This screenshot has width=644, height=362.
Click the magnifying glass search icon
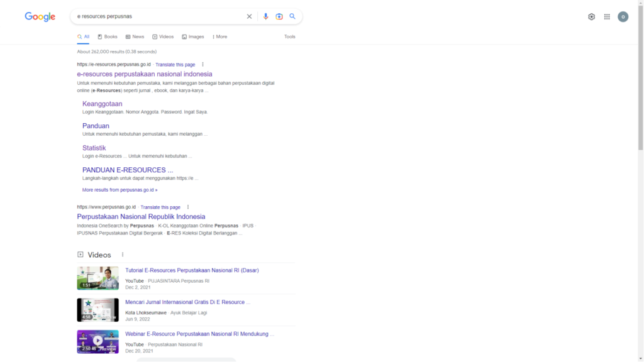tap(292, 16)
